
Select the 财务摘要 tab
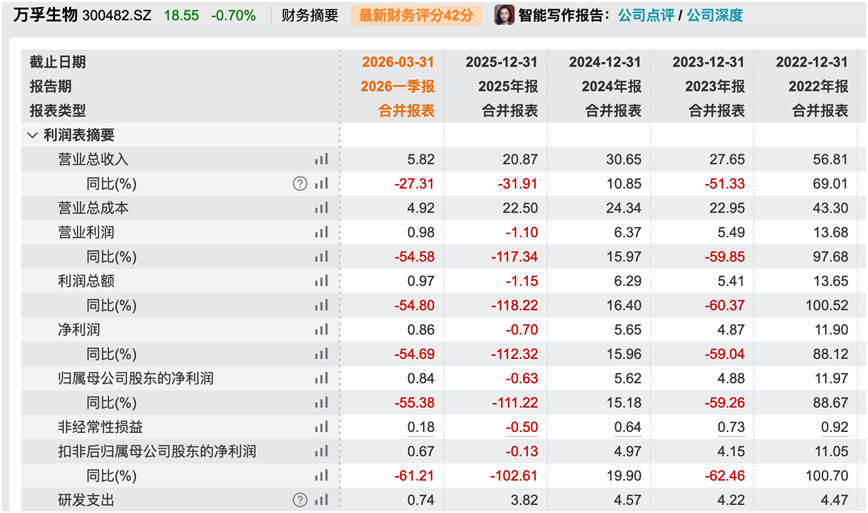coord(309,15)
